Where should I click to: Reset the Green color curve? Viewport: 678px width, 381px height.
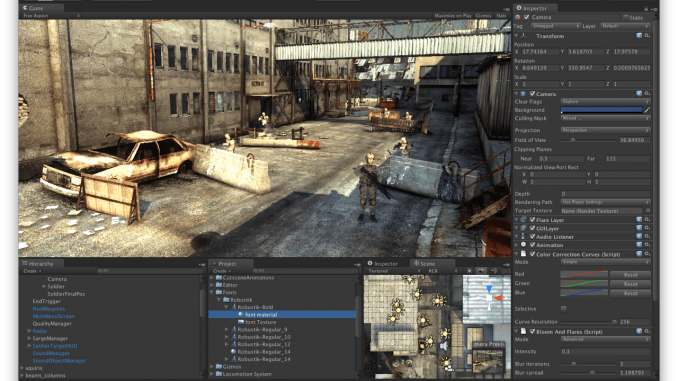[630, 284]
